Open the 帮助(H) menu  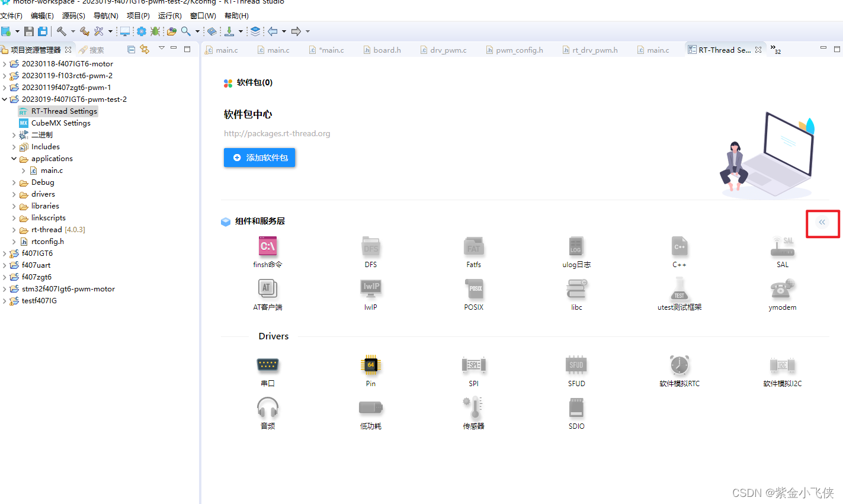pyautogui.click(x=236, y=16)
